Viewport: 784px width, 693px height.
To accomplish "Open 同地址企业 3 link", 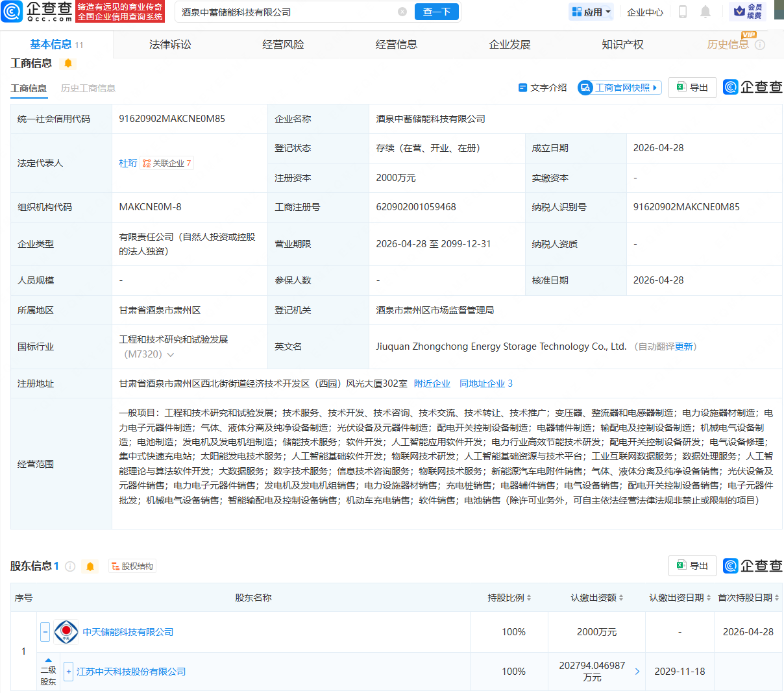I will pyautogui.click(x=486, y=383).
